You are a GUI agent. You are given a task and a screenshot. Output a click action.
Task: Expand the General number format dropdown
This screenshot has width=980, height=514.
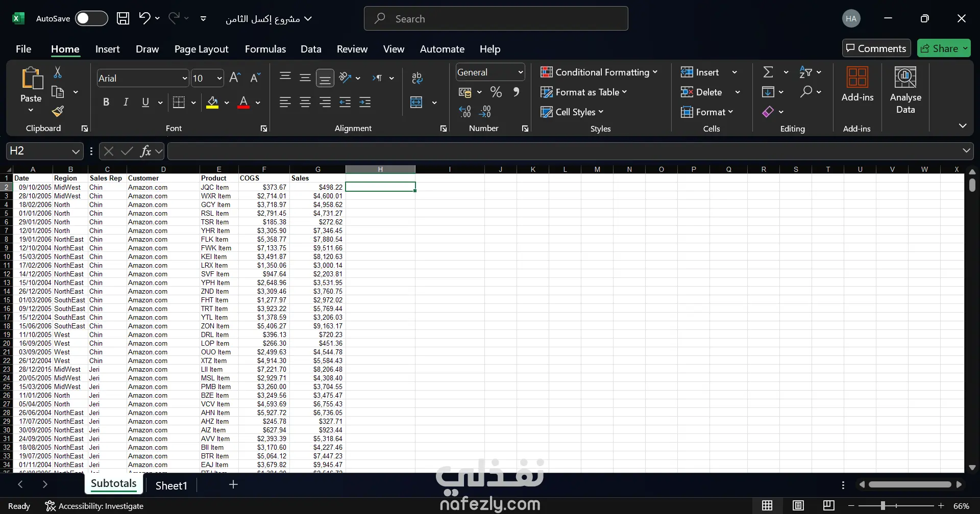click(520, 72)
